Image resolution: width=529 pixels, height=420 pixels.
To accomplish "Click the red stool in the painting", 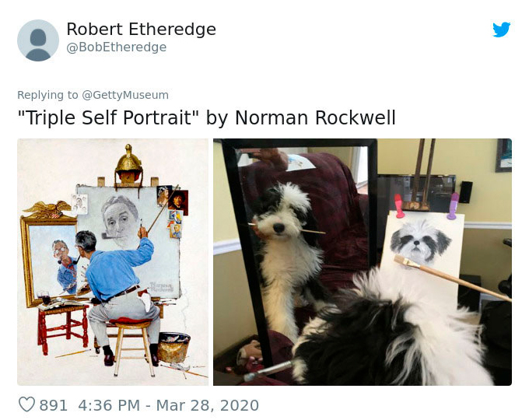I will (x=63, y=327).
